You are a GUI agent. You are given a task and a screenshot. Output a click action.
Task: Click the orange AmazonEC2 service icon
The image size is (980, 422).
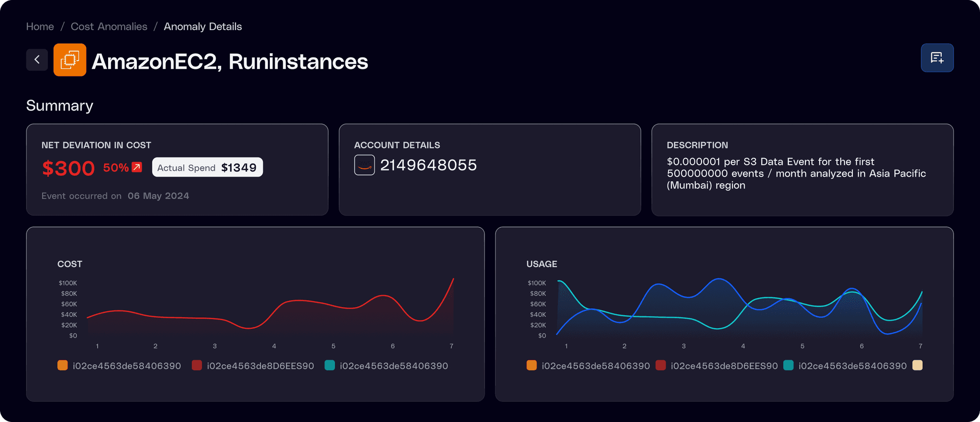[70, 60]
